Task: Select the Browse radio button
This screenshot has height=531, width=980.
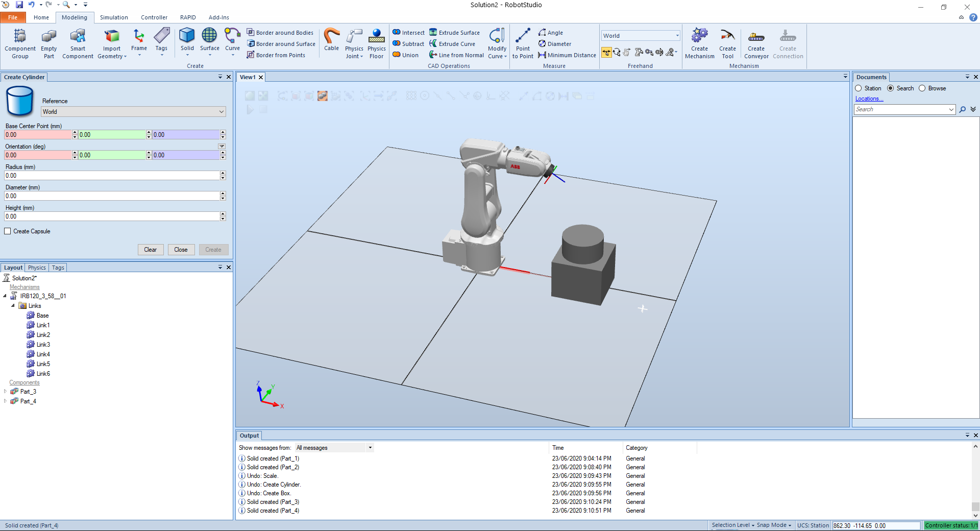Action: tap(922, 88)
